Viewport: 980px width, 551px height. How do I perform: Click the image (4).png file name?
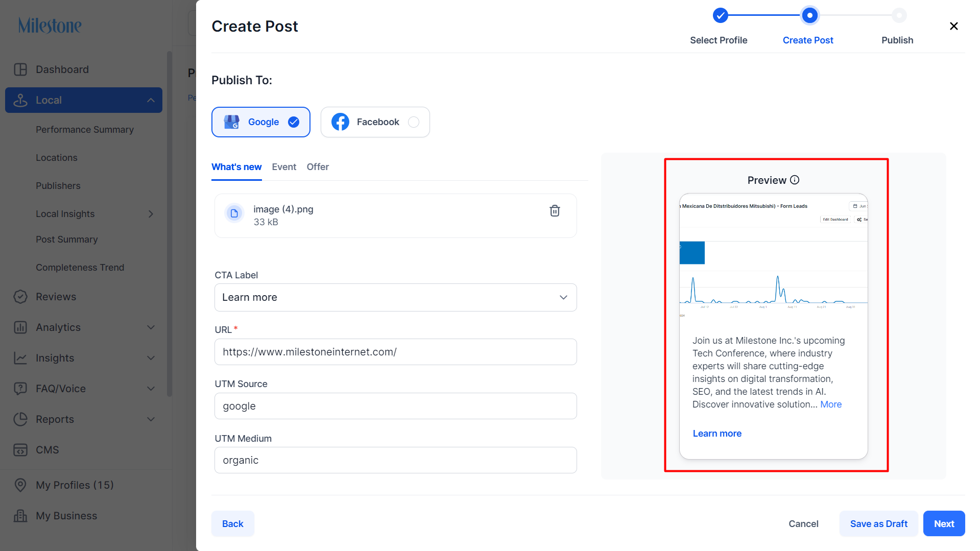[283, 209]
